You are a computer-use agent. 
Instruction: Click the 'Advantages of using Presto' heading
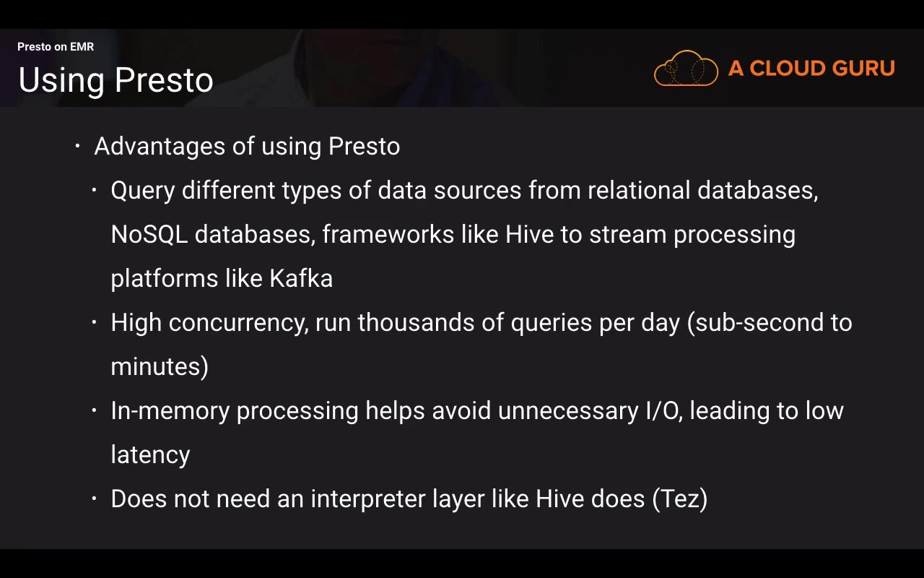click(x=247, y=146)
